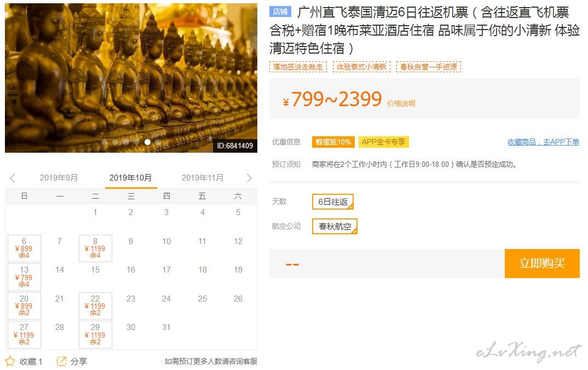
Task: Choose the 春秋航空 airline option
Action: (x=335, y=227)
